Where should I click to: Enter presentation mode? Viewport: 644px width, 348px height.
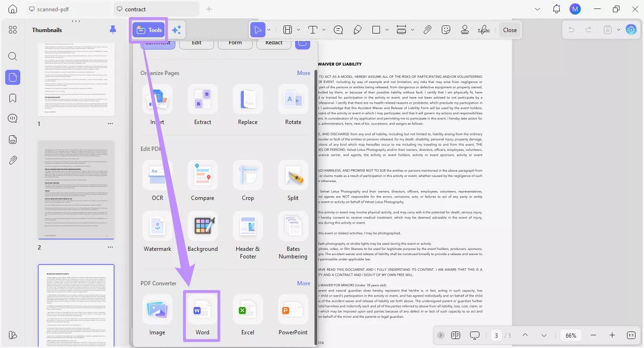pyautogui.click(x=475, y=335)
